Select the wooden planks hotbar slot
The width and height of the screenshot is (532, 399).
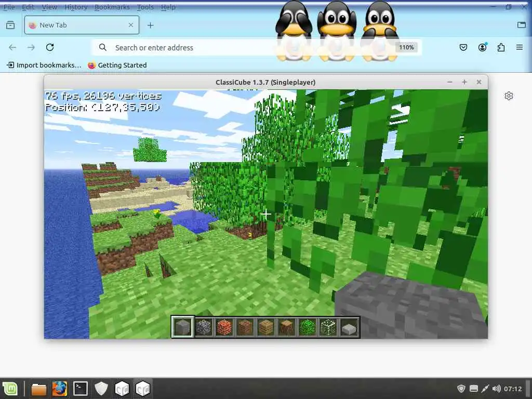[x=266, y=327]
